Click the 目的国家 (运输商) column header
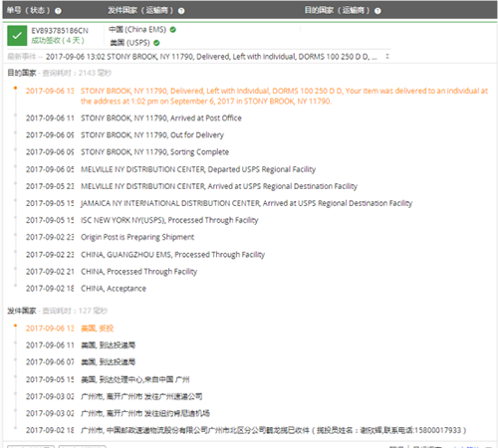 point(337,10)
